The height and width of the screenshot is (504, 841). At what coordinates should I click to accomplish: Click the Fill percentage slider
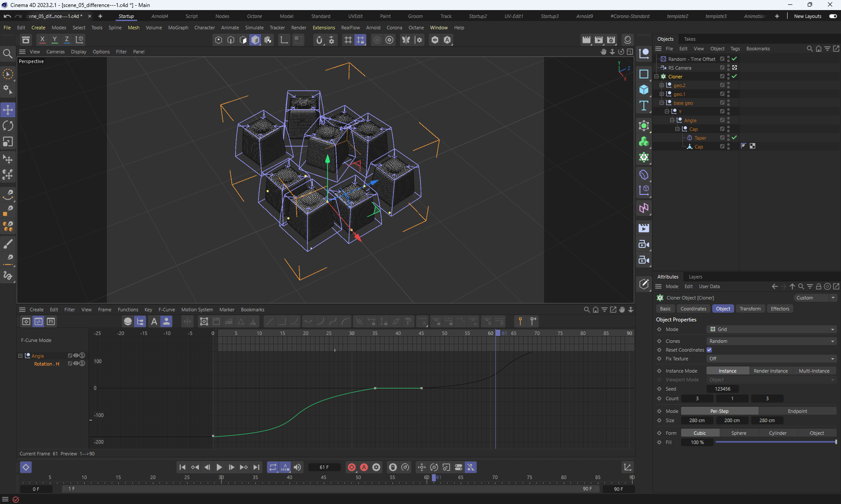(x=775, y=442)
